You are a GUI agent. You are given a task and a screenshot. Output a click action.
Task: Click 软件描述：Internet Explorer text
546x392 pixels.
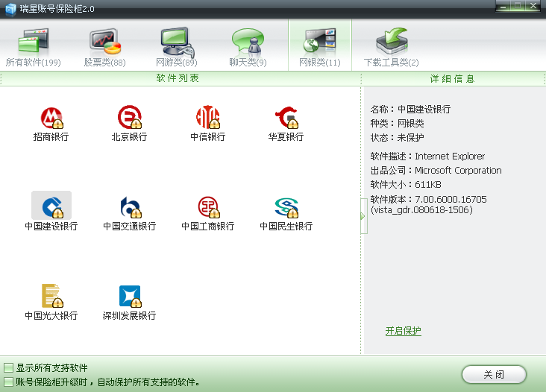pyautogui.click(x=427, y=157)
